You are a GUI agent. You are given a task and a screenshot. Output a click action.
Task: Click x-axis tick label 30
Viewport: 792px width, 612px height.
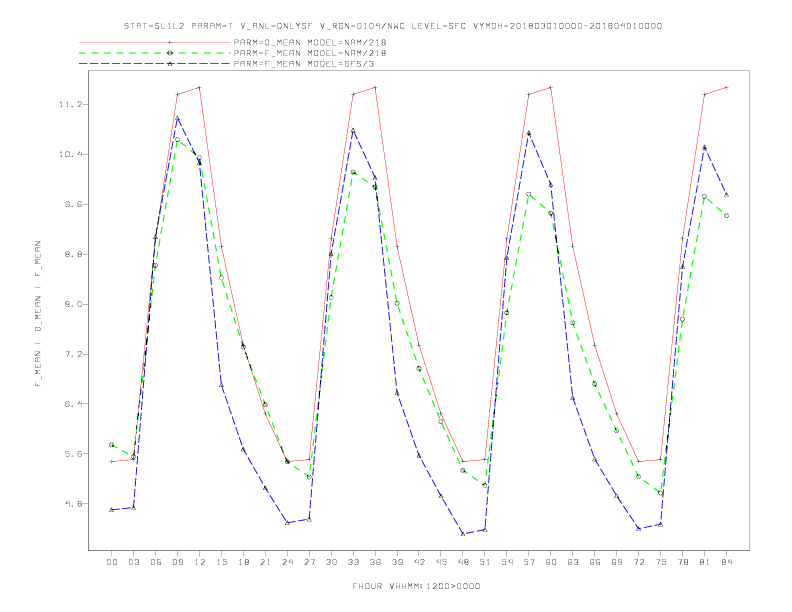tap(331, 562)
